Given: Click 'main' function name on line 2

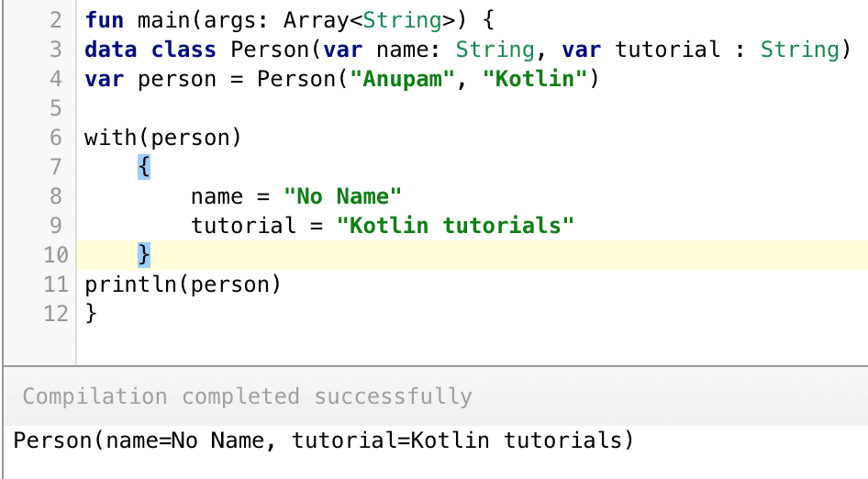Looking at the screenshot, I should [164, 20].
